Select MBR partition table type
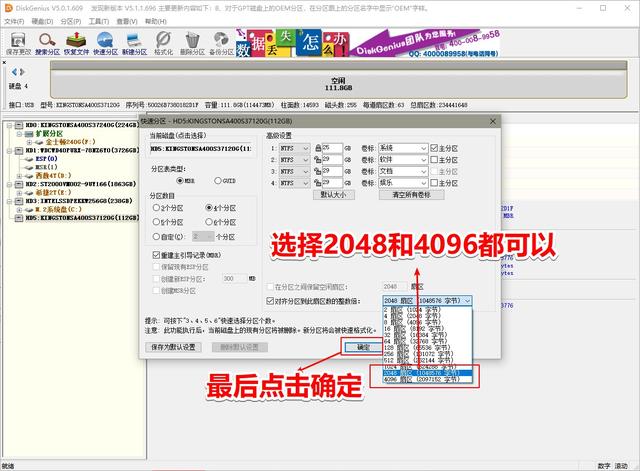 click(180, 180)
